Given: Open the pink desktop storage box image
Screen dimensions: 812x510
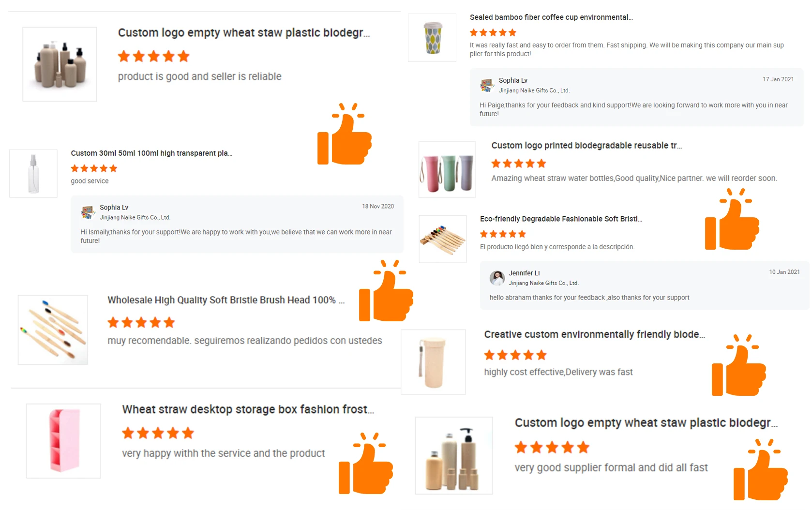Looking at the screenshot, I should (63, 441).
